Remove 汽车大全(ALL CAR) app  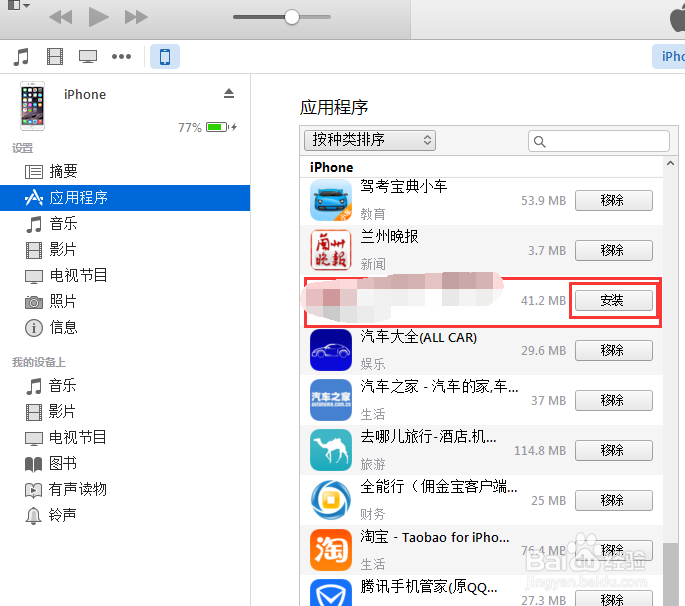(x=614, y=350)
